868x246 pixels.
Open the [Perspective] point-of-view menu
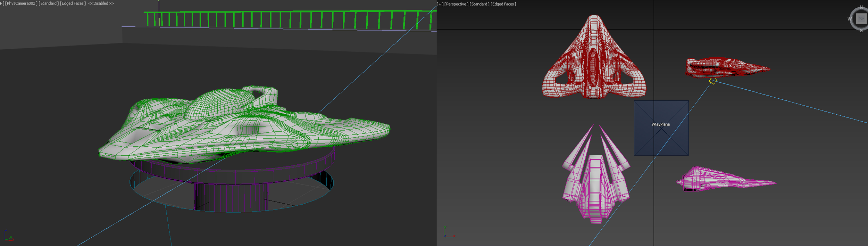(456, 4)
